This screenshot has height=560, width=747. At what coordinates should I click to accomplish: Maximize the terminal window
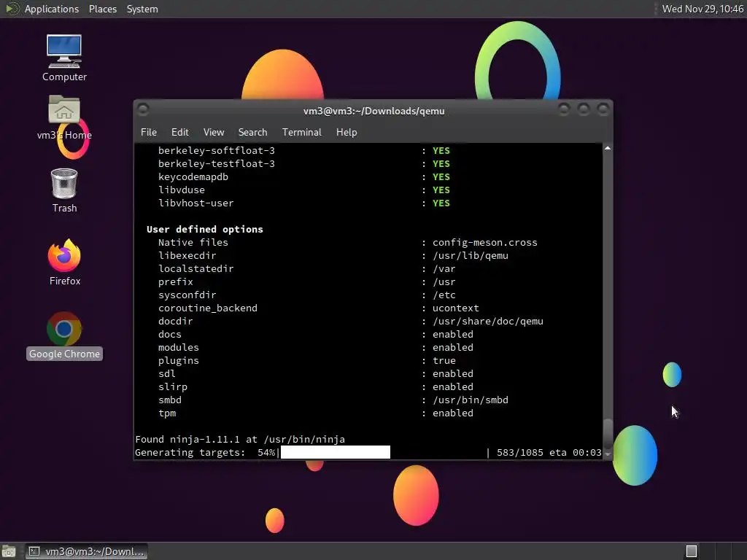584,109
